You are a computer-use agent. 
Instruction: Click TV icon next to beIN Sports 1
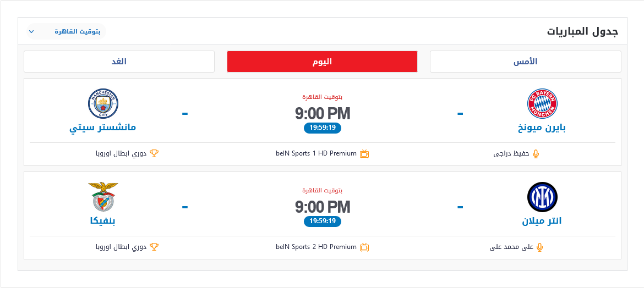[x=364, y=154]
